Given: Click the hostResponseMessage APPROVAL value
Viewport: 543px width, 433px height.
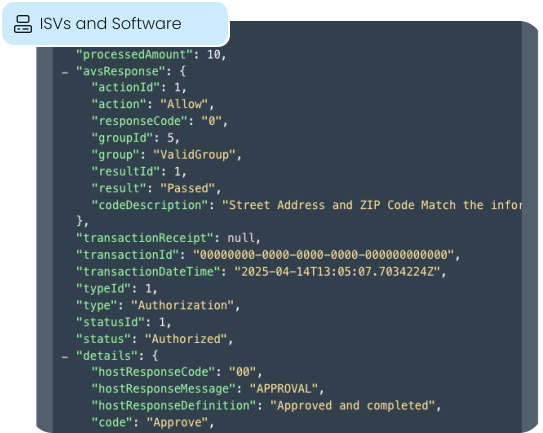Looking at the screenshot, I should coord(284,389).
